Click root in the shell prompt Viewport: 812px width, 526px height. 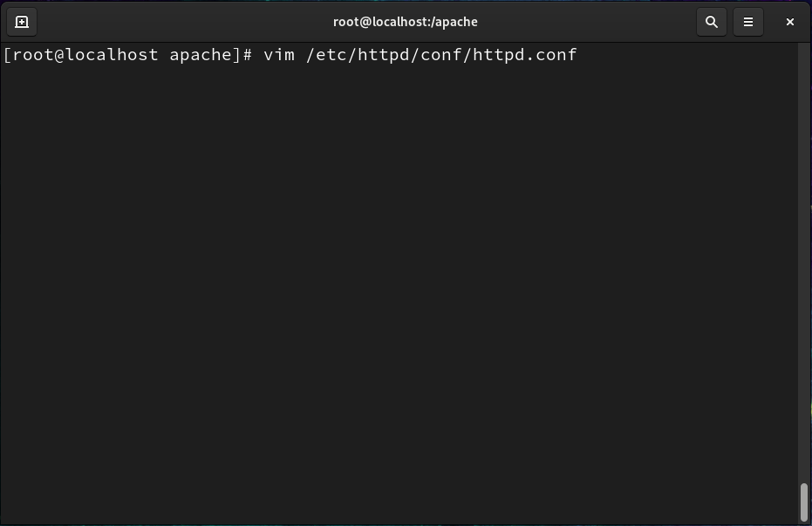[32, 55]
